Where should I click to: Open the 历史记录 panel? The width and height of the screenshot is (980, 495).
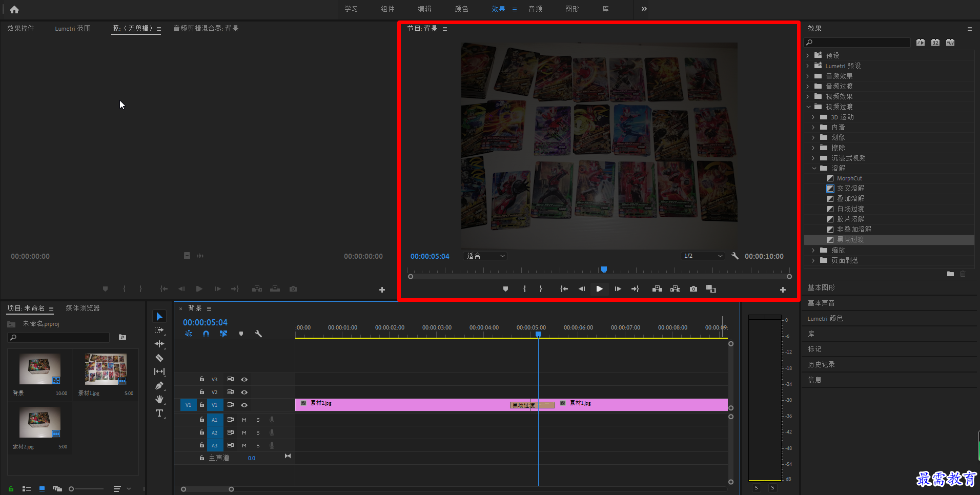click(x=821, y=364)
